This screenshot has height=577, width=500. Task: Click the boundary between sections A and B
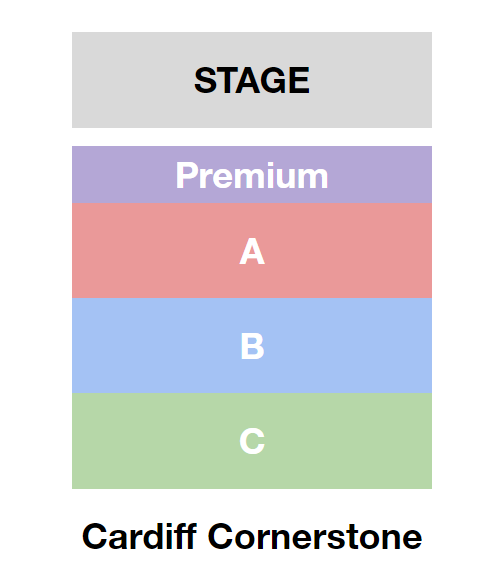[252, 298]
